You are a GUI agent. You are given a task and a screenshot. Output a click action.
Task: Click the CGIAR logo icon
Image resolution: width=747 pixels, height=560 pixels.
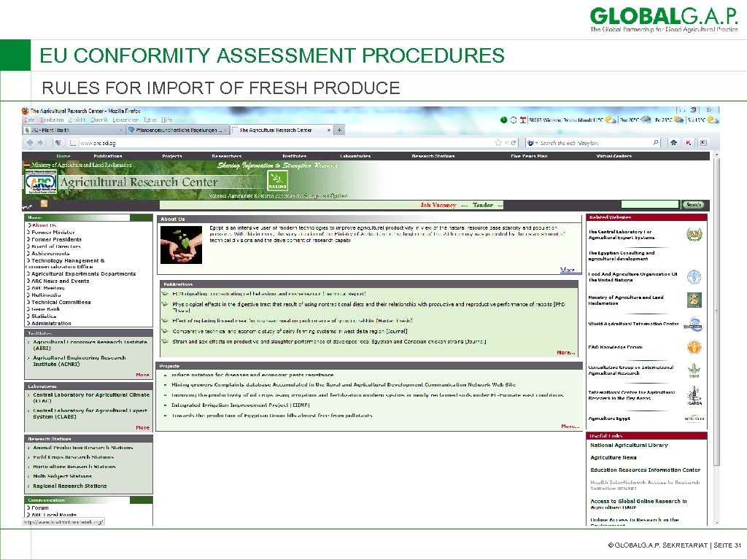click(x=694, y=370)
